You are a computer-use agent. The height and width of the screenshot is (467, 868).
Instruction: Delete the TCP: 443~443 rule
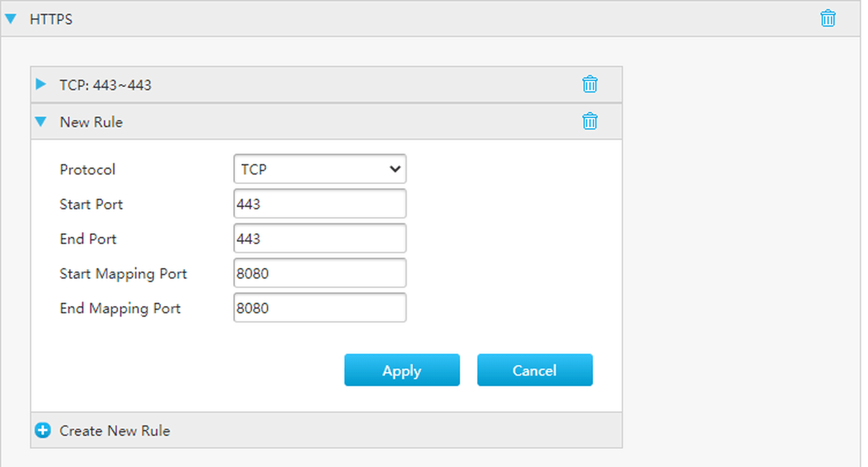click(589, 85)
